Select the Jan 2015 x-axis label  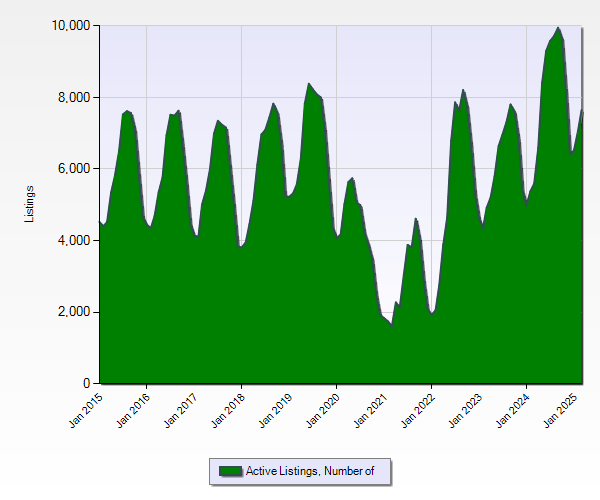pyautogui.click(x=84, y=410)
